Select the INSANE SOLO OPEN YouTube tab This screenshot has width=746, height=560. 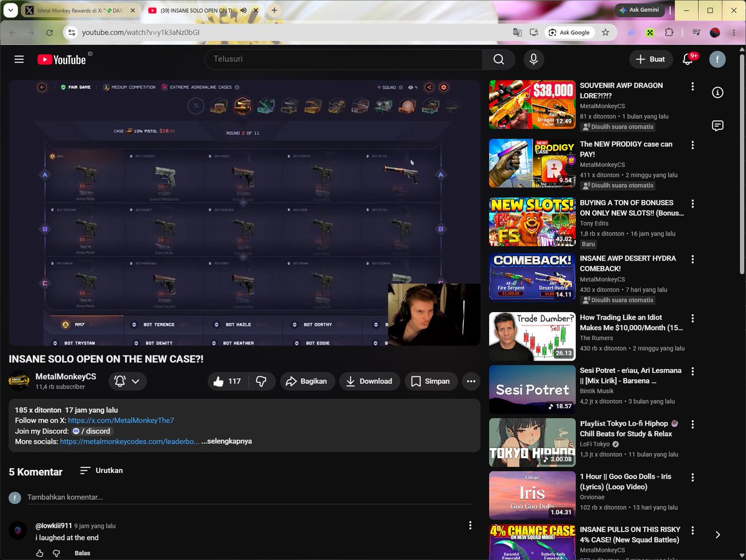(198, 11)
